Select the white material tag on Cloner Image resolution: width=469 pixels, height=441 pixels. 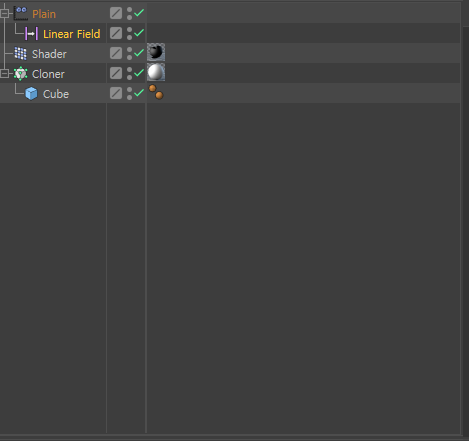tap(156, 72)
